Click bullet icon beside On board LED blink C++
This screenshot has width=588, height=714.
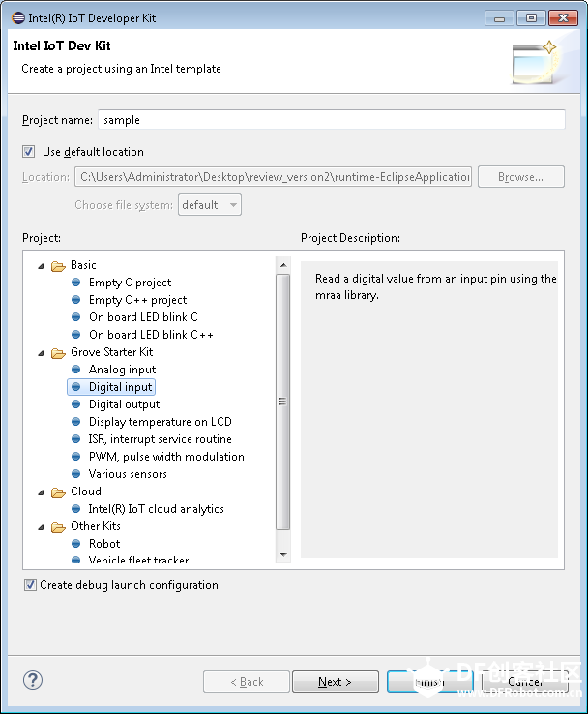click(x=76, y=334)
